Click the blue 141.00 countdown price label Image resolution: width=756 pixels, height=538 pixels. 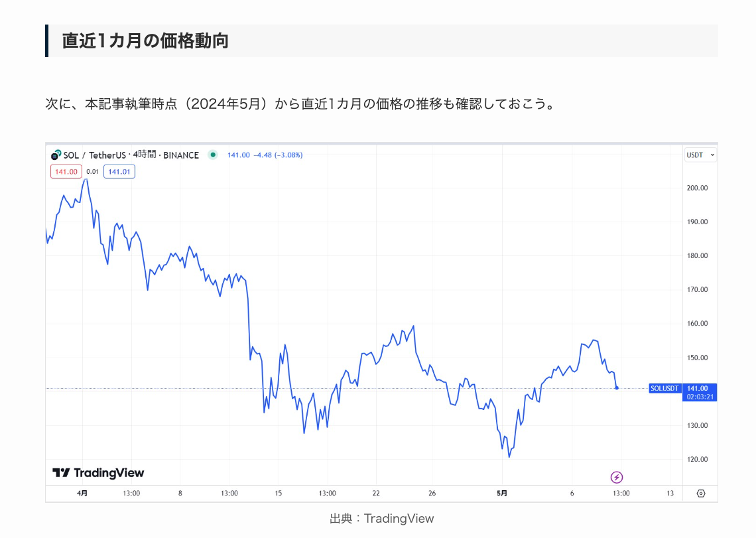700,392
